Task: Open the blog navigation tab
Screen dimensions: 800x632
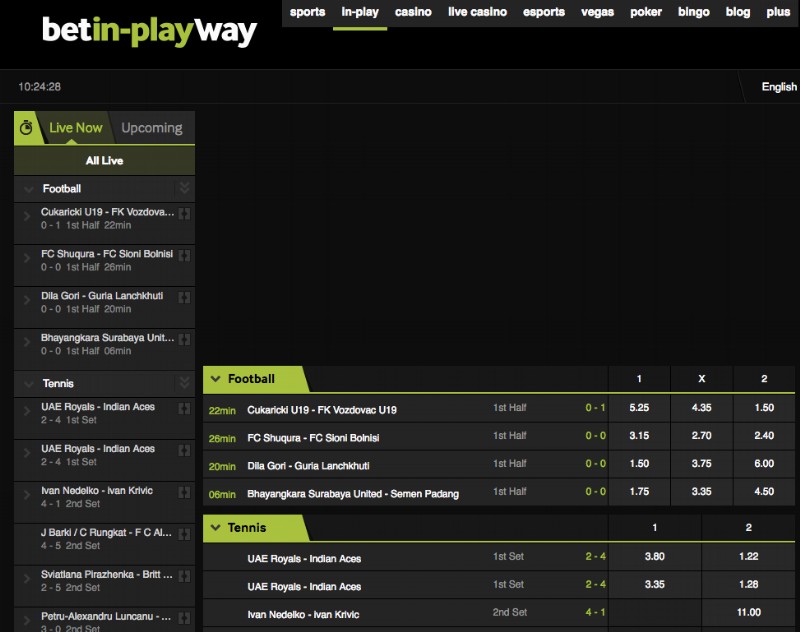Action: (x=738, y=12)
